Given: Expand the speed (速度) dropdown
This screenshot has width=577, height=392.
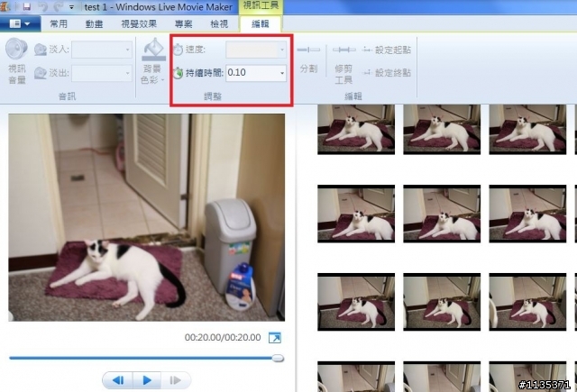Looking at the screenshot, I should (x=282, y=50).
